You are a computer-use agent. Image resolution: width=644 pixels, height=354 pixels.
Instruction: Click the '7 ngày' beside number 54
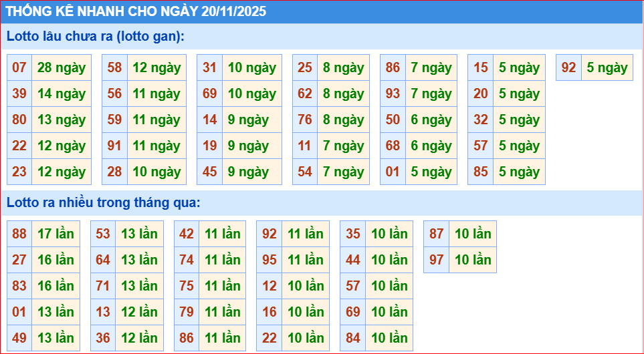click(343, 172)
